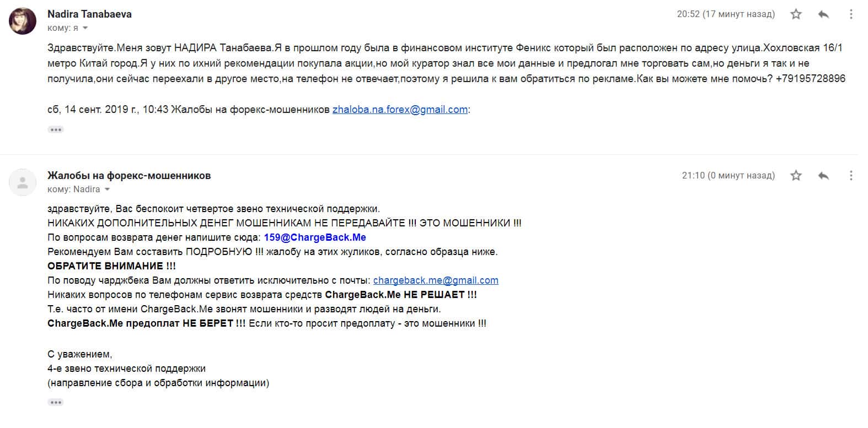Viewport: 868px width, 428px height.
Task: Click the 20:52 message timestamp
Action: (x=725, y=14)
